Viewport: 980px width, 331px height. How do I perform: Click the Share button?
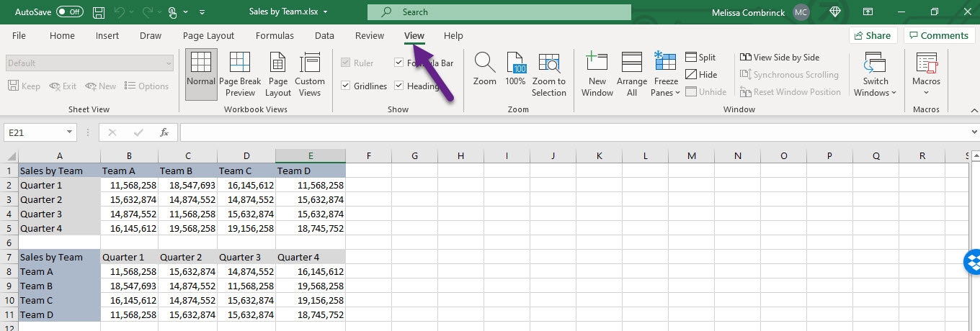[x=872, y=36]
